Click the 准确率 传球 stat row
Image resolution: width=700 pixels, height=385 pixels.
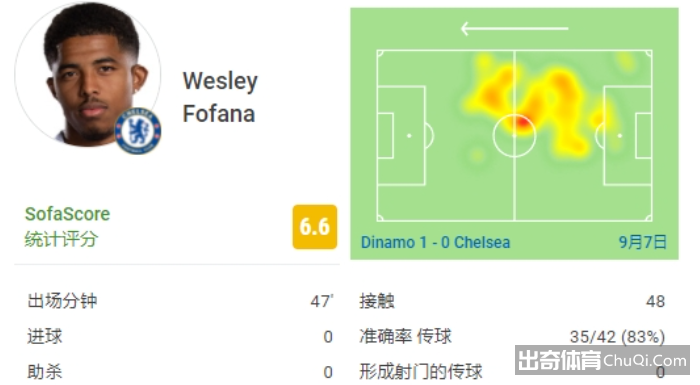[x=512, y=336]
